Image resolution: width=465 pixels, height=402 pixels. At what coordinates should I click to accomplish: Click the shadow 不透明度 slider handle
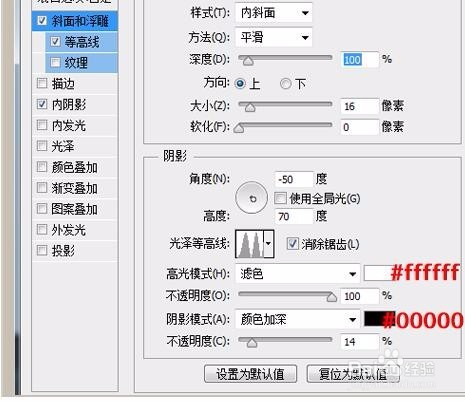click(x=252, y=342)
